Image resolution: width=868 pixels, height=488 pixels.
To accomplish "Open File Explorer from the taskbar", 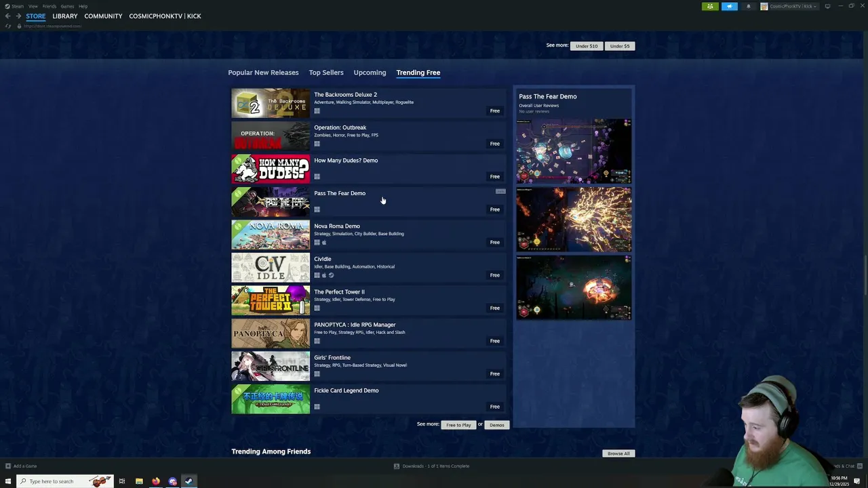I will 139,481.
